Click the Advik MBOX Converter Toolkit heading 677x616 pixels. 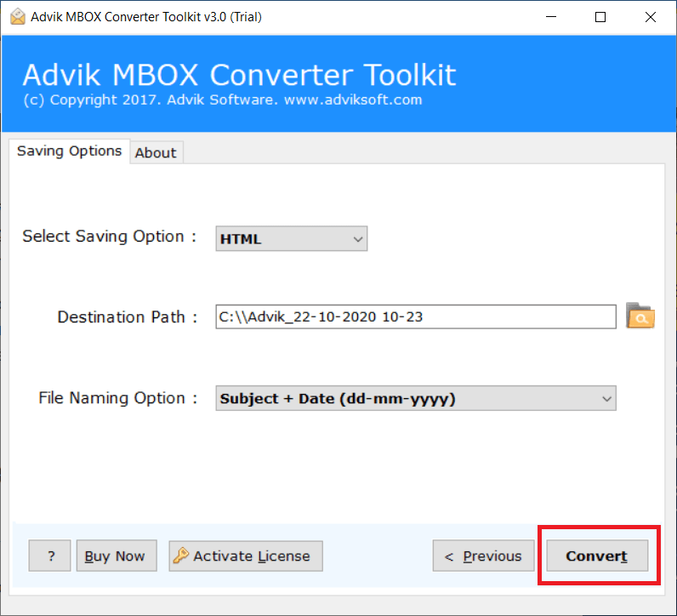pos(239,75)
